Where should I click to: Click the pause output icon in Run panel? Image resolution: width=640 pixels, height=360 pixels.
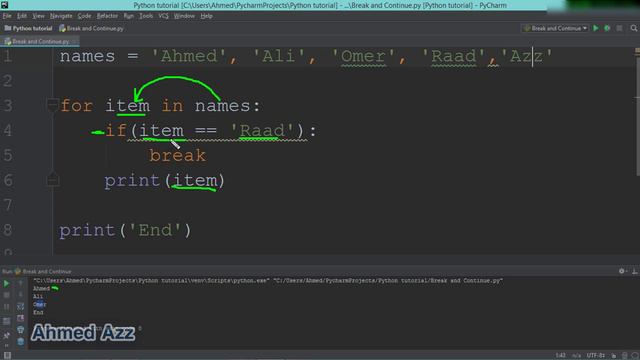point(7,307)
